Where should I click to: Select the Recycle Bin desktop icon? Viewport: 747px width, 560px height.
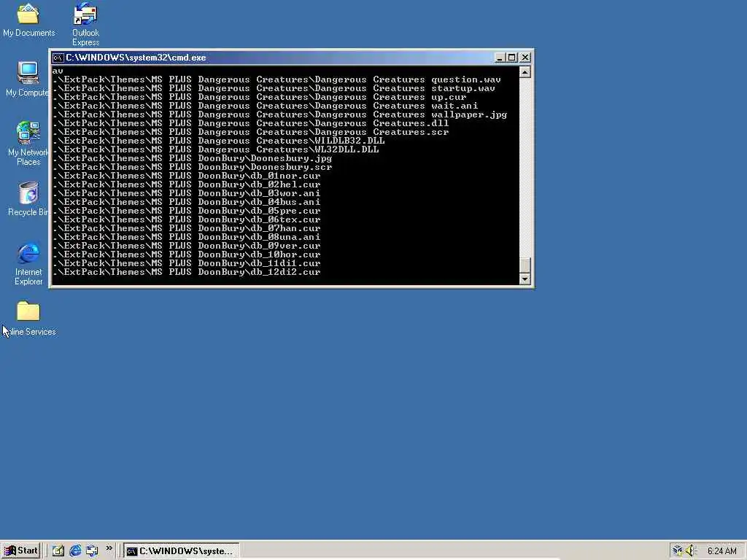28,199
